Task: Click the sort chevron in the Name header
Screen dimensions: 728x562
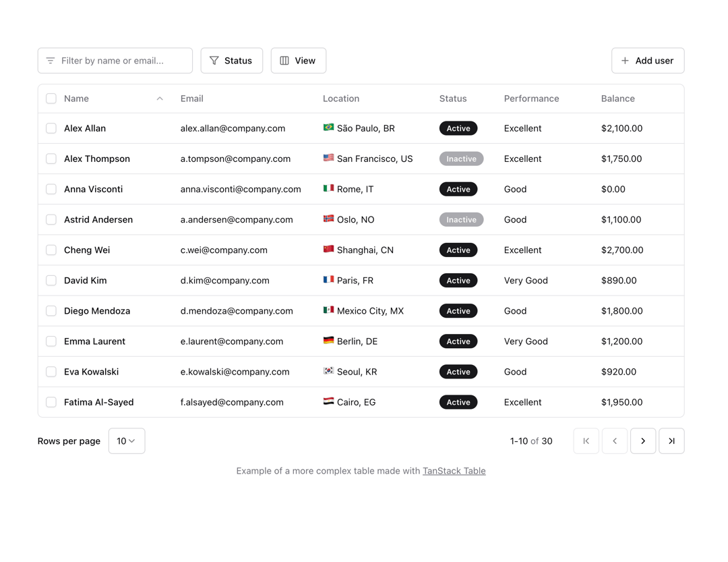Action: point(160,99)
